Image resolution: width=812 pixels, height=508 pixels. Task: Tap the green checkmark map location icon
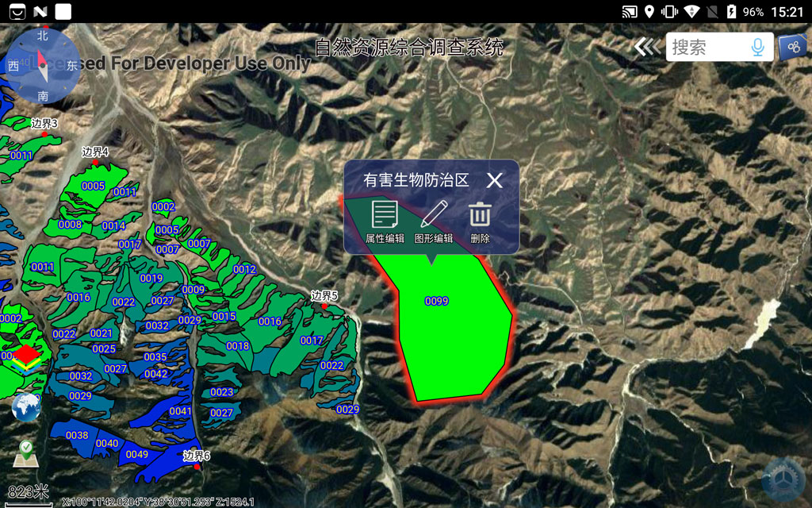(x=26, y=452)
